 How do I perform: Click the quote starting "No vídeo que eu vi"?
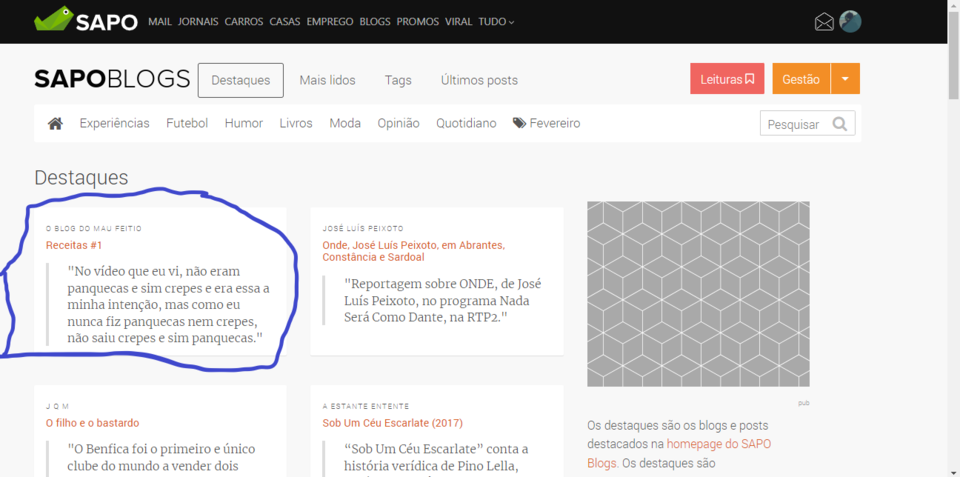[x=169, y=304]
